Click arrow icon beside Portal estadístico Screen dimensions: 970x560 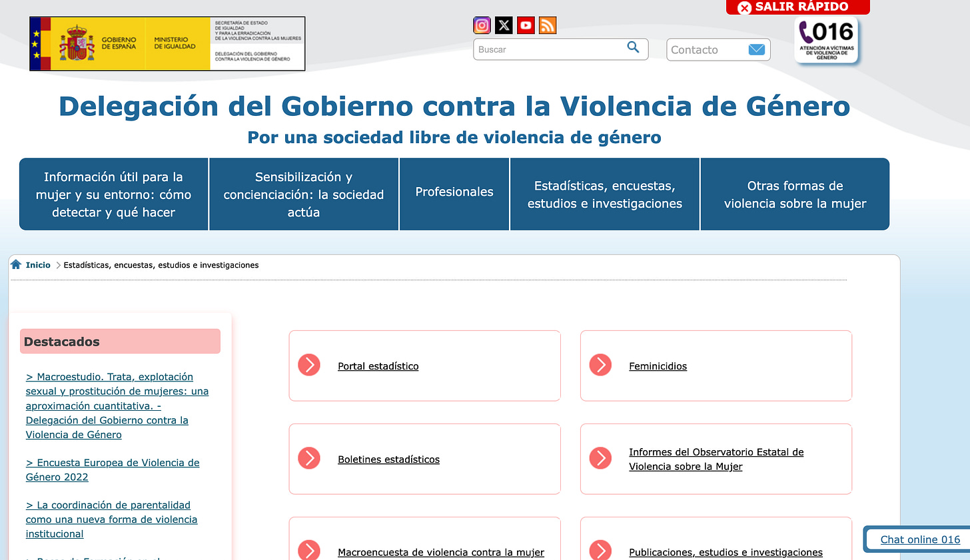point(309,365)
